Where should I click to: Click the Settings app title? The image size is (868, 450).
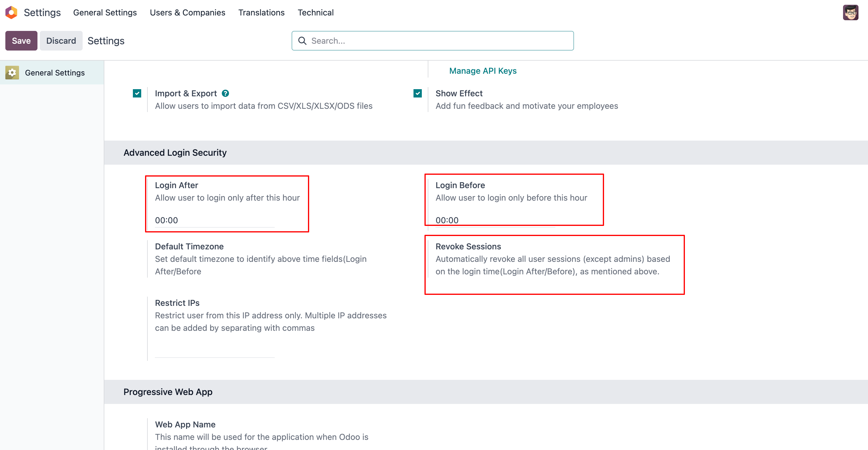tap(42, 12)
